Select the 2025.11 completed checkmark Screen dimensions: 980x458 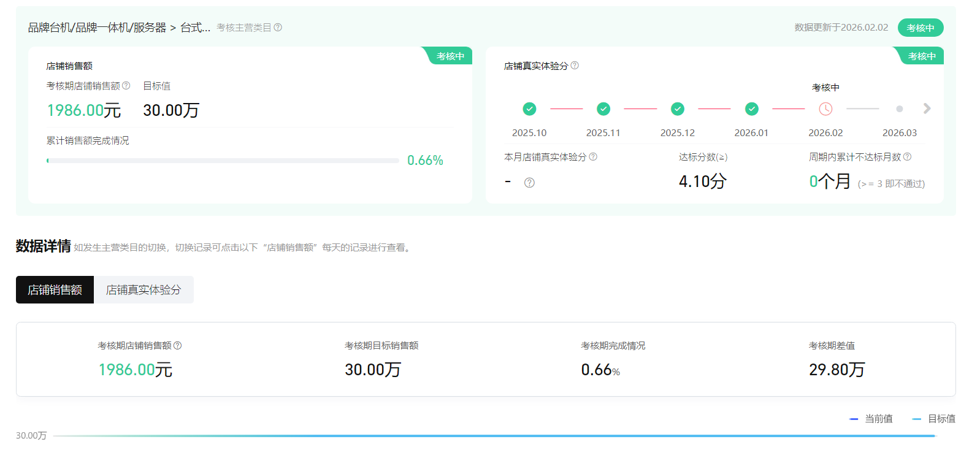[x=603, y=109]
